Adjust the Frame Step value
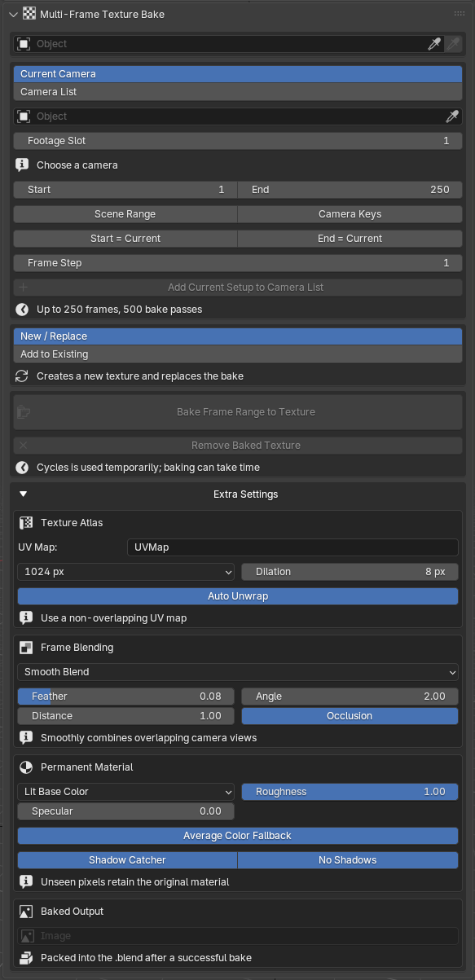 pyautogui.click(x=238, y=263)
